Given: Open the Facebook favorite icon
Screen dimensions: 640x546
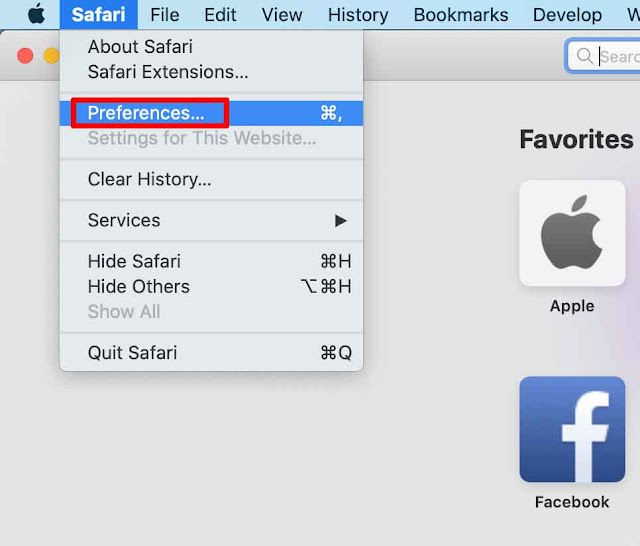Looking at the screenshot, I should click(572, 430).
